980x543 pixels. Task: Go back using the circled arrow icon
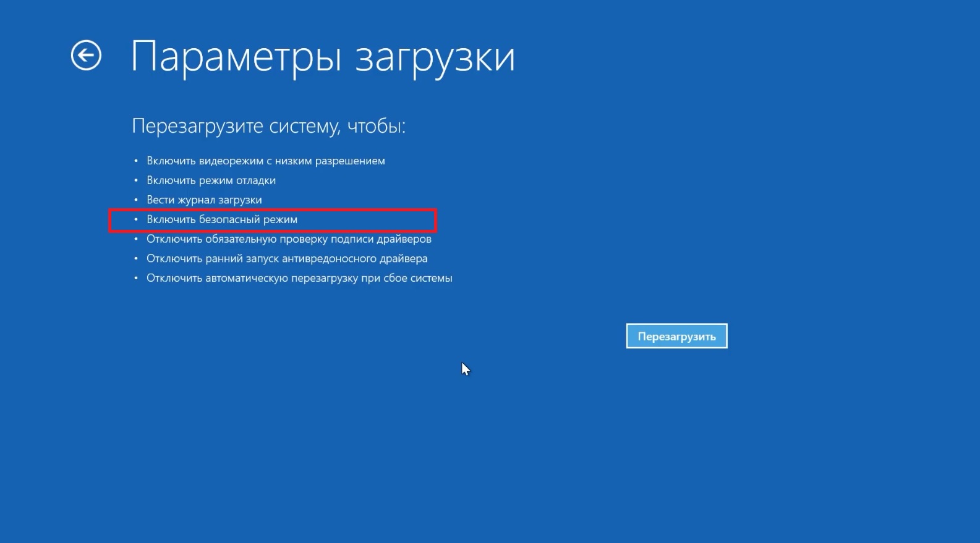pyautogui.click(x=86, y=56)
